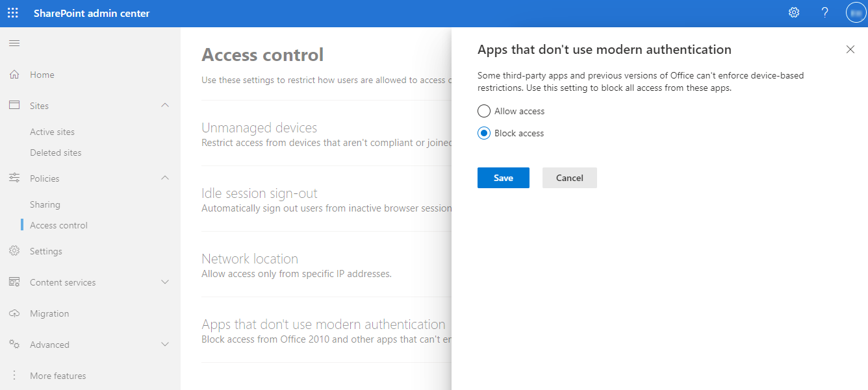Open Settings from the sidebar

(45, 251)
